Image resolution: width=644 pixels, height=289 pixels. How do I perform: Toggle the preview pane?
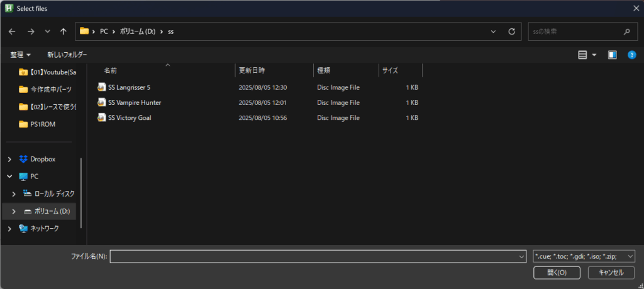coord(613,55)
